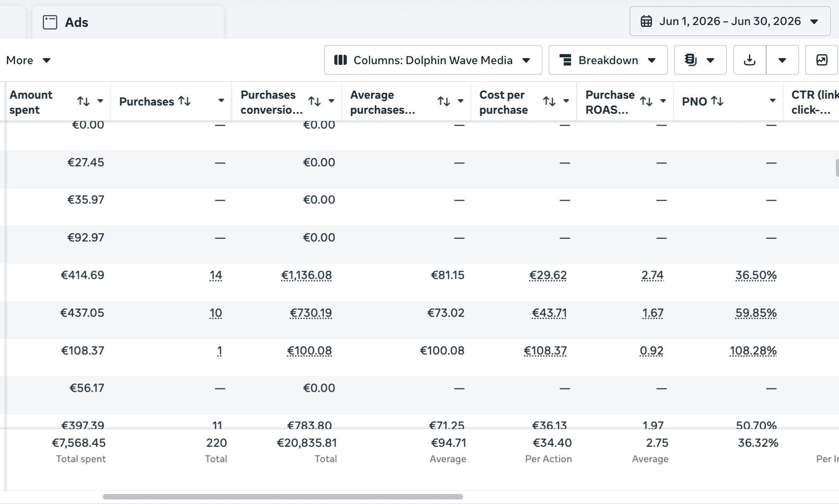Open the Ads tab
839x504 pixels.
click(x=128, y=22)
